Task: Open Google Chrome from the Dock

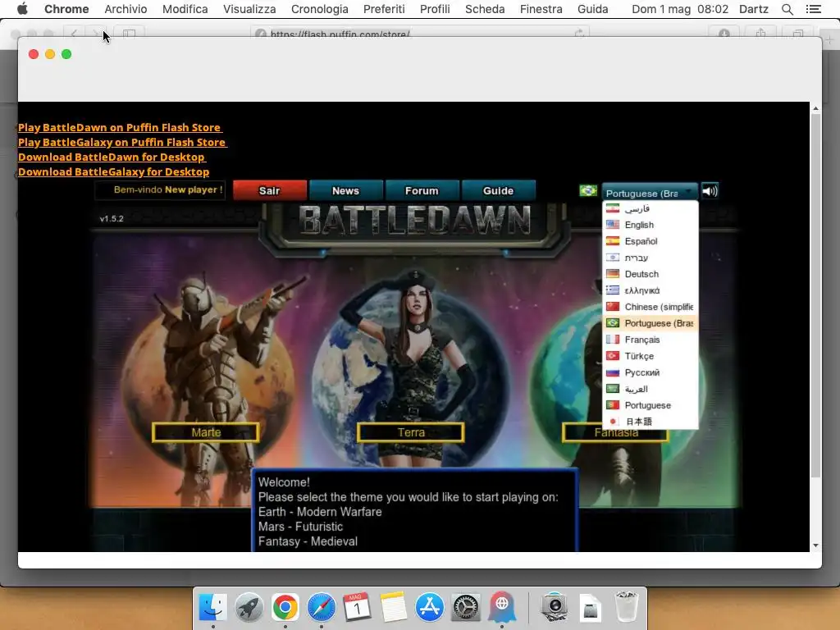Action: 285,607
